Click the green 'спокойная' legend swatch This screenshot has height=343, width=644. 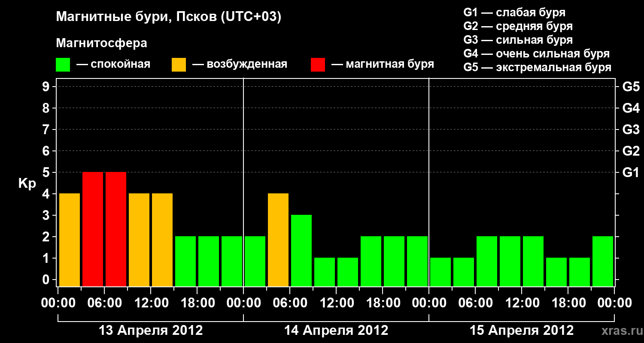pos(63,65)
